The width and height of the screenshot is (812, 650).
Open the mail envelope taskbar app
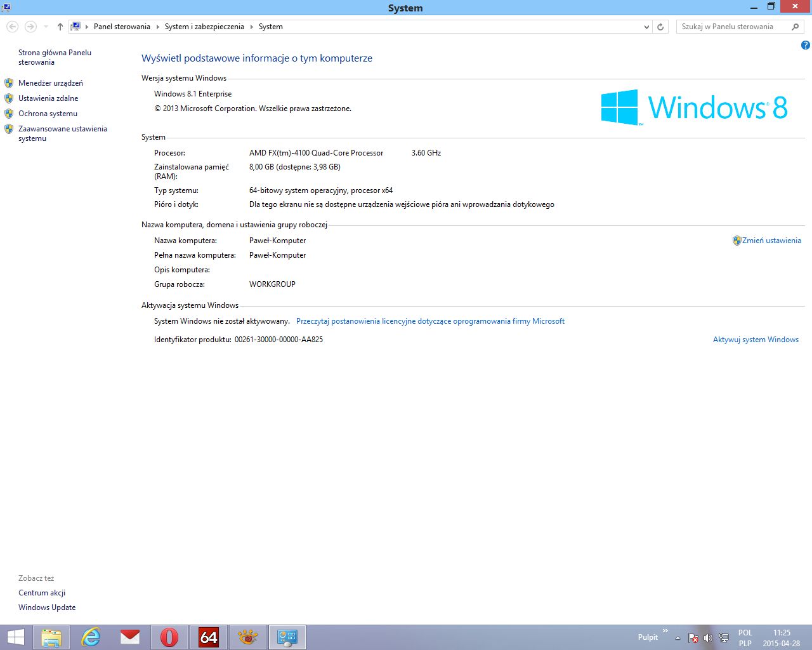(x=130, y=637)
